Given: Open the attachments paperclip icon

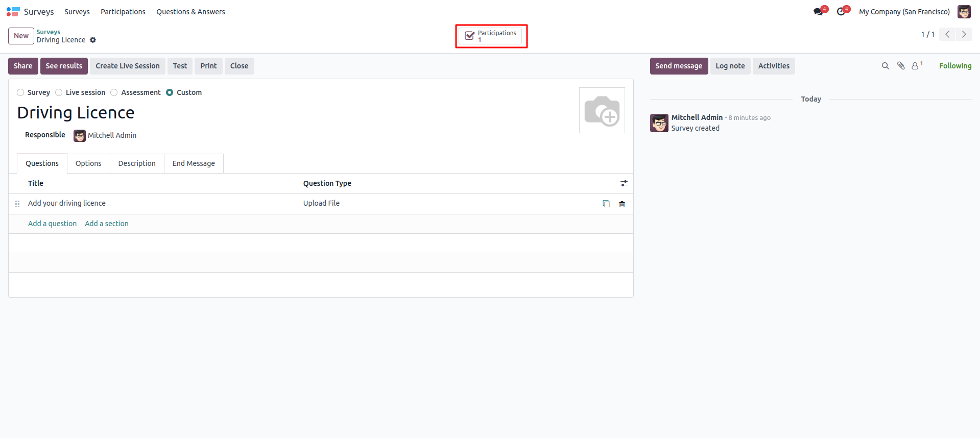Looking at the screenshot, I should click(x=901, y=66).
